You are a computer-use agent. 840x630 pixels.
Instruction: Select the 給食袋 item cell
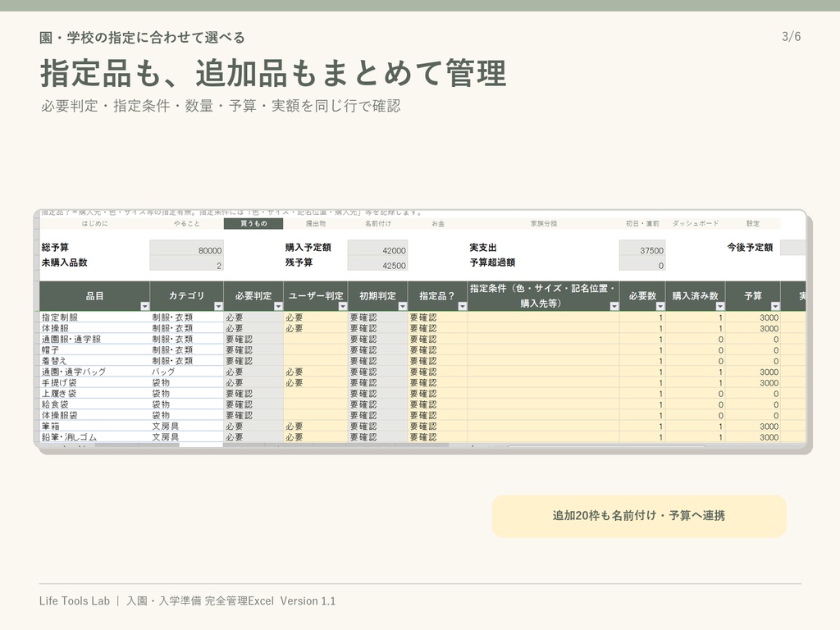point(95,404)
